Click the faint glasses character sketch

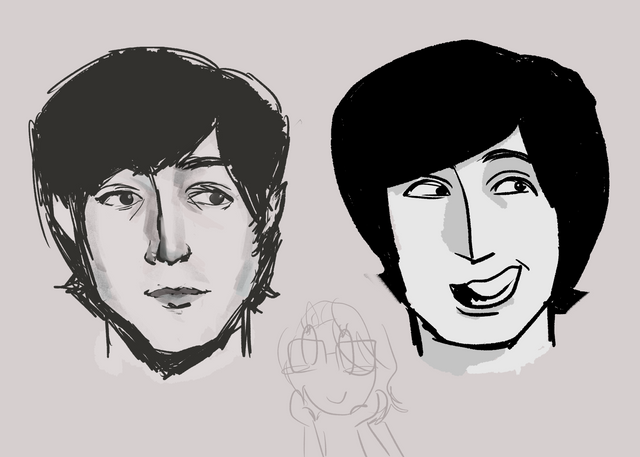341,377
